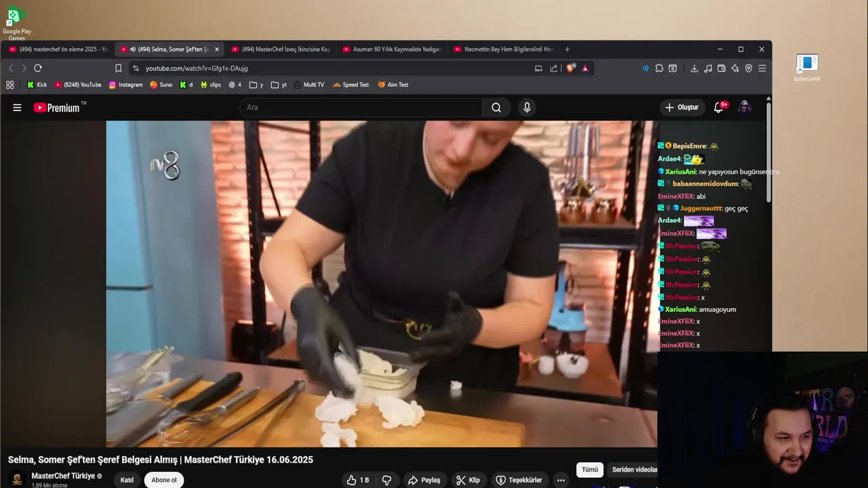Click the Abone ol subscribe button

coord(164,480)
